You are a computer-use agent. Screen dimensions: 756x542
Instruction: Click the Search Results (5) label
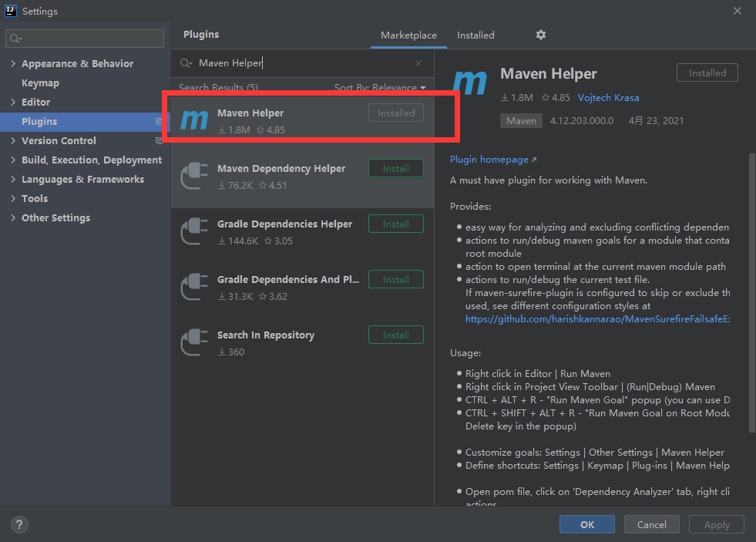point(218,87)
